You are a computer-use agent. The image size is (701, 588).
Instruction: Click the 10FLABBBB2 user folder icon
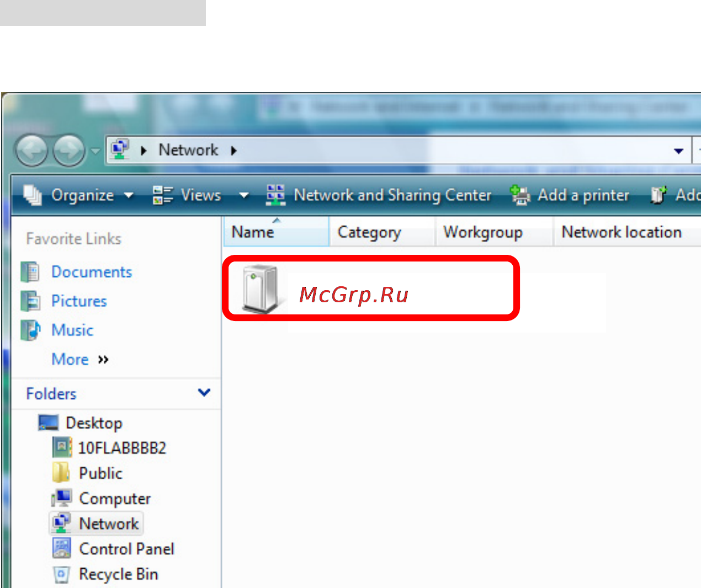pyautogui.click(x=62, y=447)
